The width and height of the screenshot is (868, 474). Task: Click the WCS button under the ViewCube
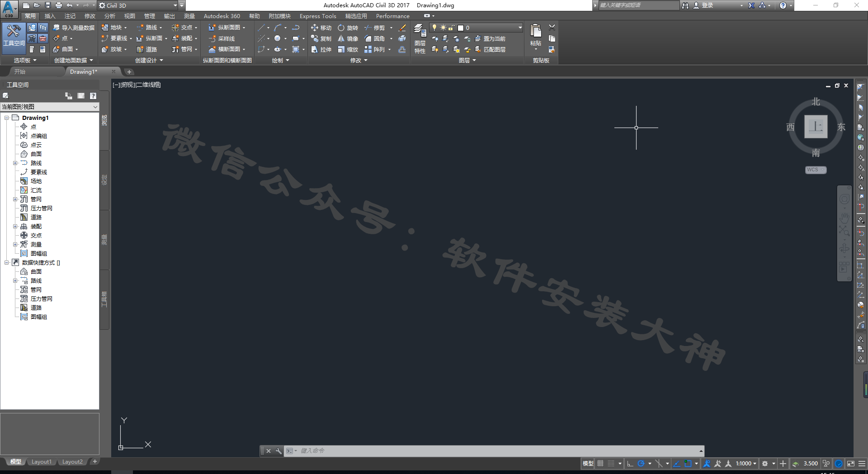coord(816,170)
